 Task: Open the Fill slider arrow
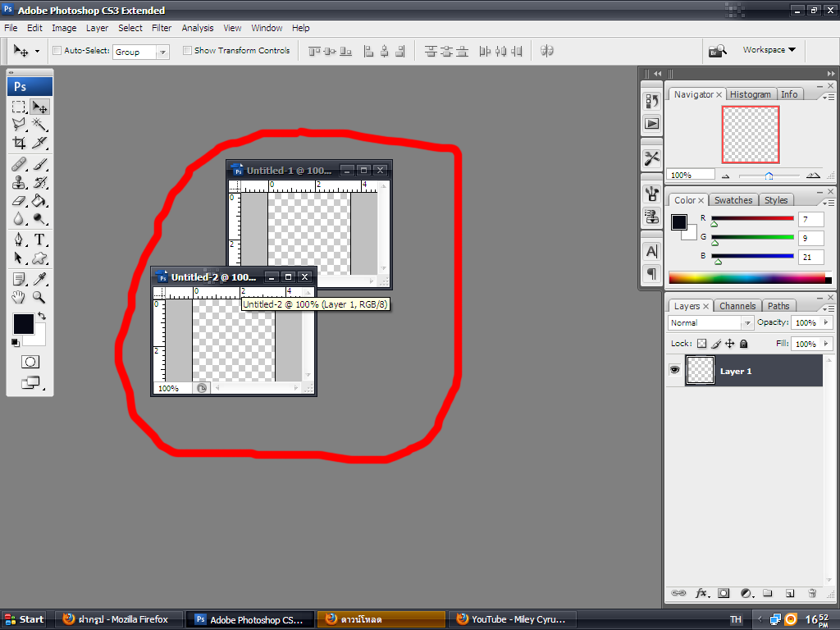827,344
